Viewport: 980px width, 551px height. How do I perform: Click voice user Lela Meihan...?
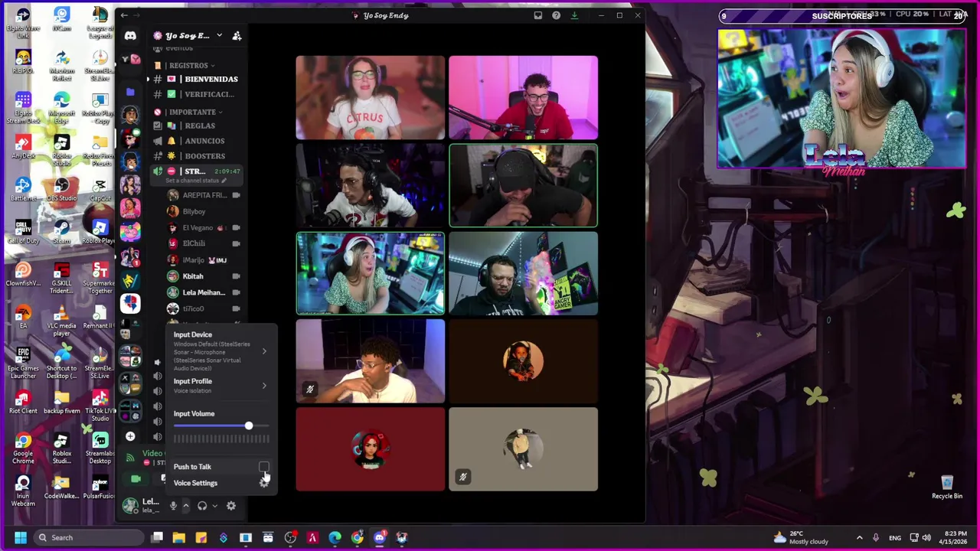coord(203,292)
